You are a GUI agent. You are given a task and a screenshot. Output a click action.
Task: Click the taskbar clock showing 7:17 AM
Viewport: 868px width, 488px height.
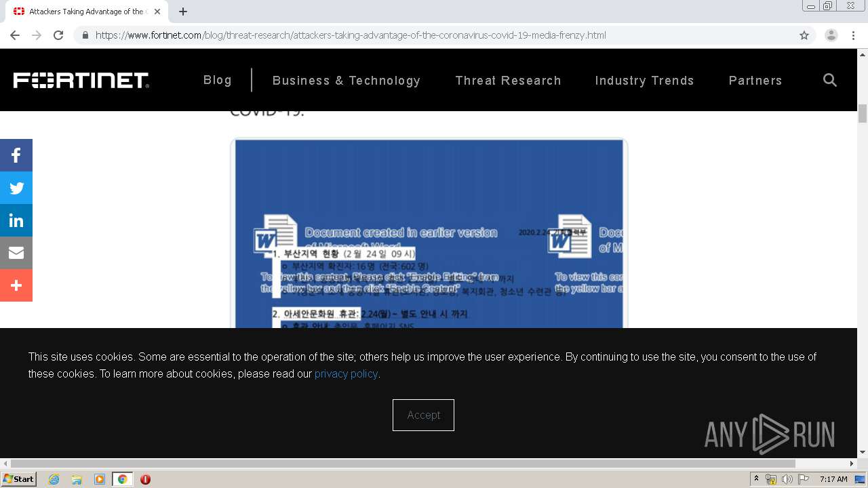833,479
